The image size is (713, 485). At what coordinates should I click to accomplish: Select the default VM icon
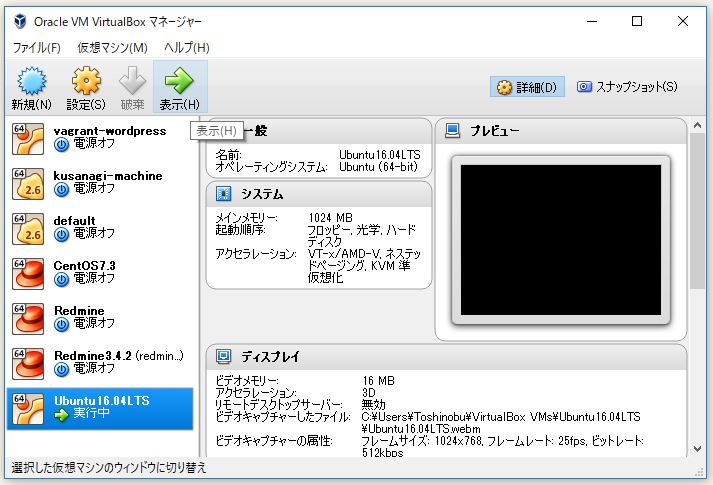coord(28,229)
